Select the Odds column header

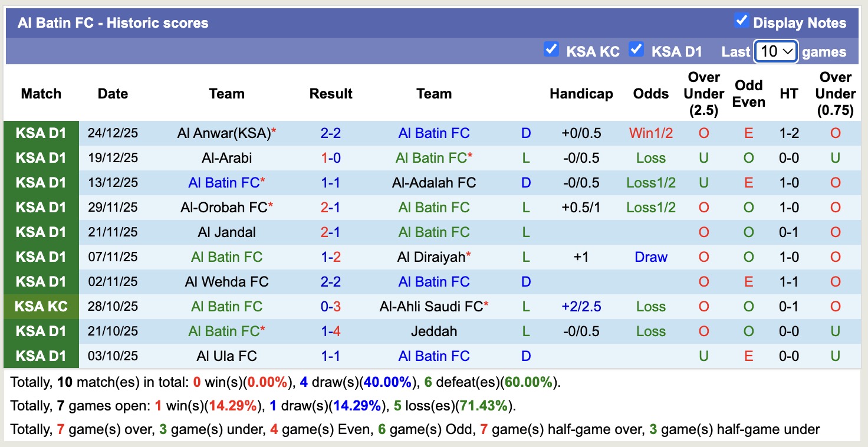coord(650,93)
